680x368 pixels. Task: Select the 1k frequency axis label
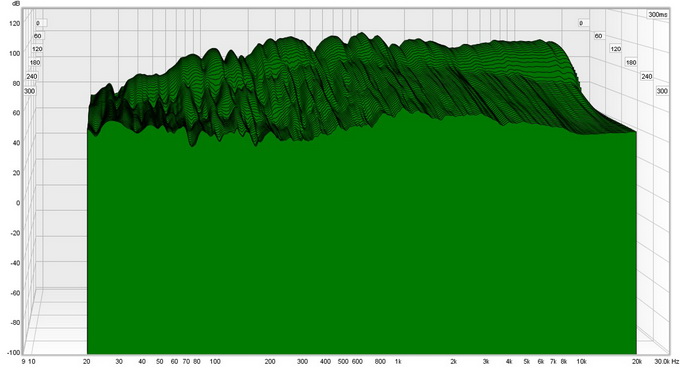pyautogui.click(x=398, y=361)
